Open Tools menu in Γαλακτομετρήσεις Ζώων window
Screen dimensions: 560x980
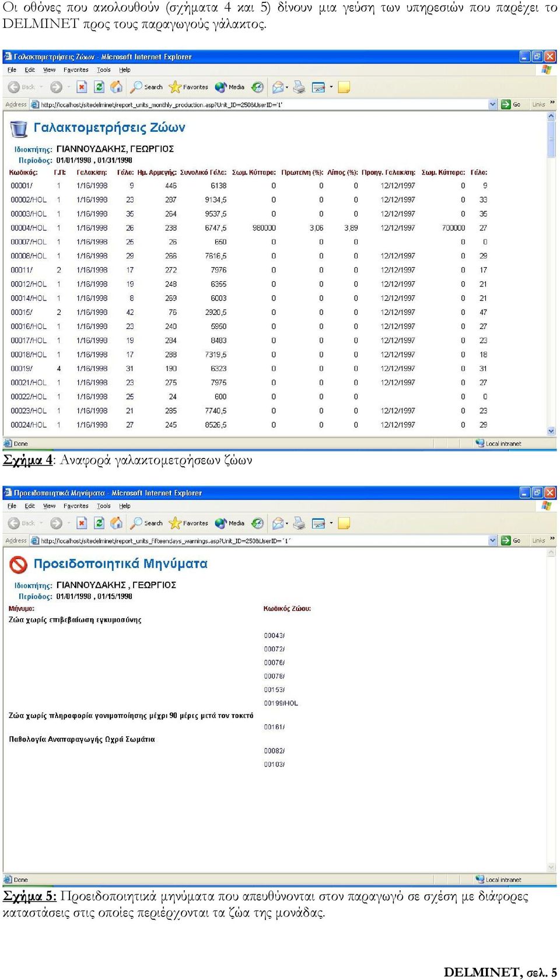[x=104, y=70]
